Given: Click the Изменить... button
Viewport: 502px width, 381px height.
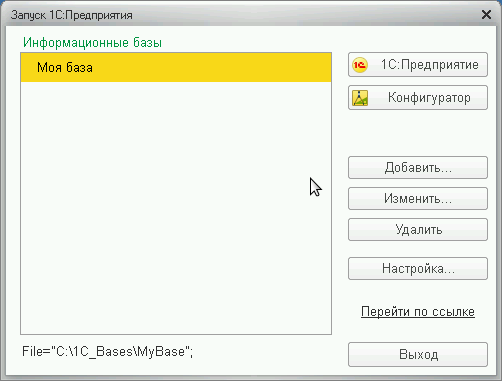Looking at the screenshot, I should (x=418, y=198).
